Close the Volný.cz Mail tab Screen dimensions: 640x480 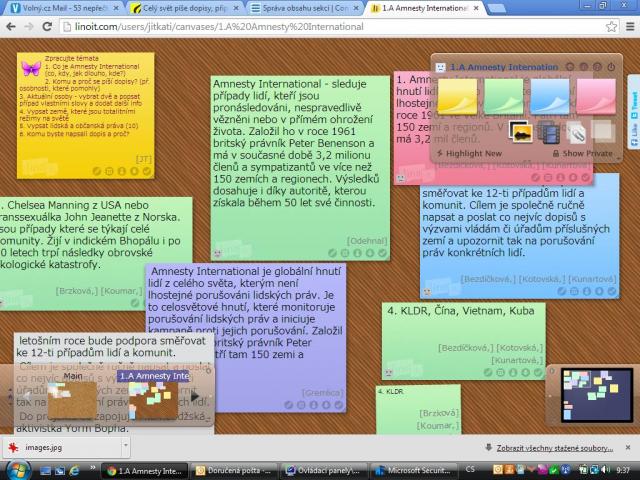click(116, 8)
